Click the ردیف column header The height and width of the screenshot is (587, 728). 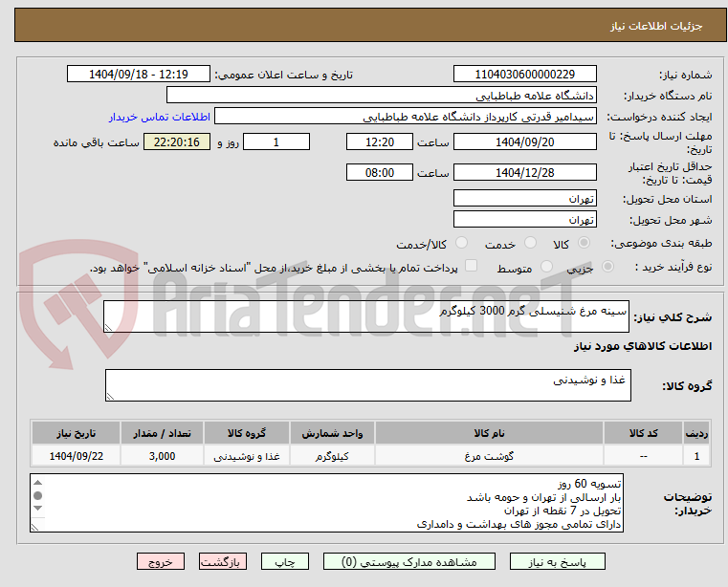[696, 433]
